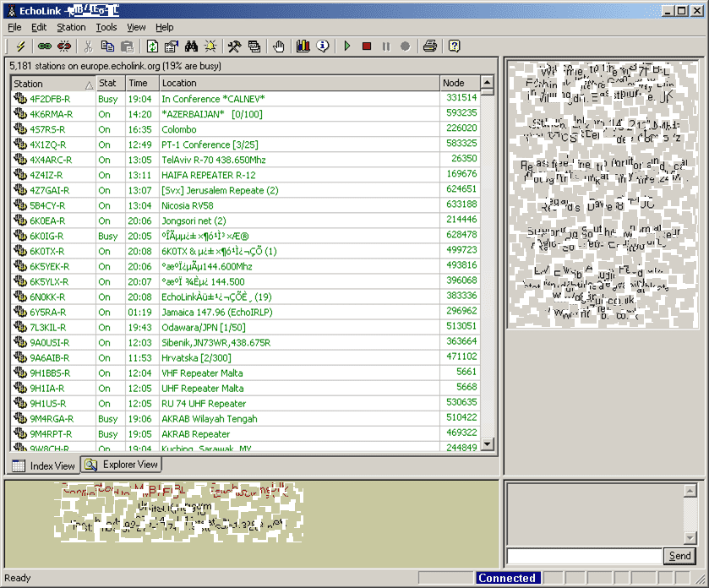Click the green Refresh List icon
709x588 pixels.
click(x=152, y=46)
